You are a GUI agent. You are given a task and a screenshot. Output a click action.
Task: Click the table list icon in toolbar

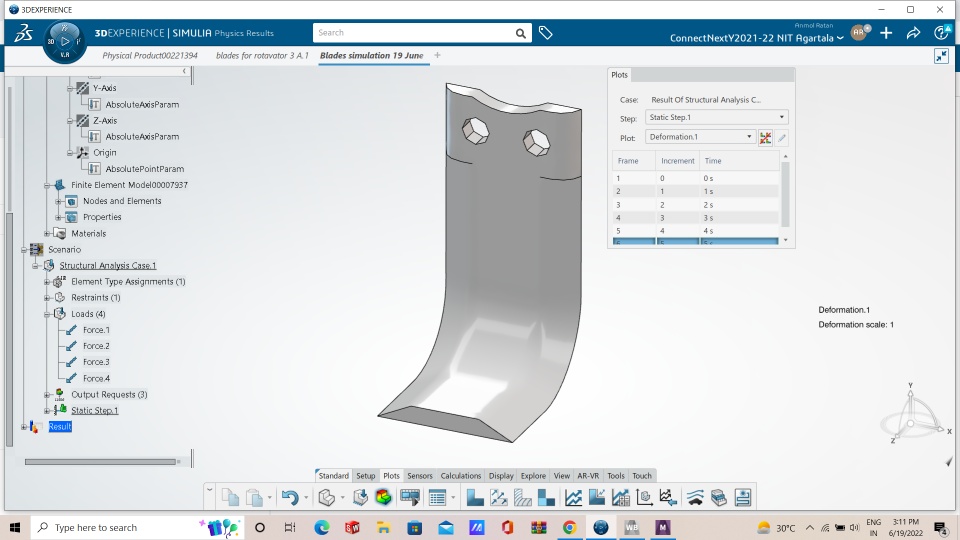(x=437, y=497)
